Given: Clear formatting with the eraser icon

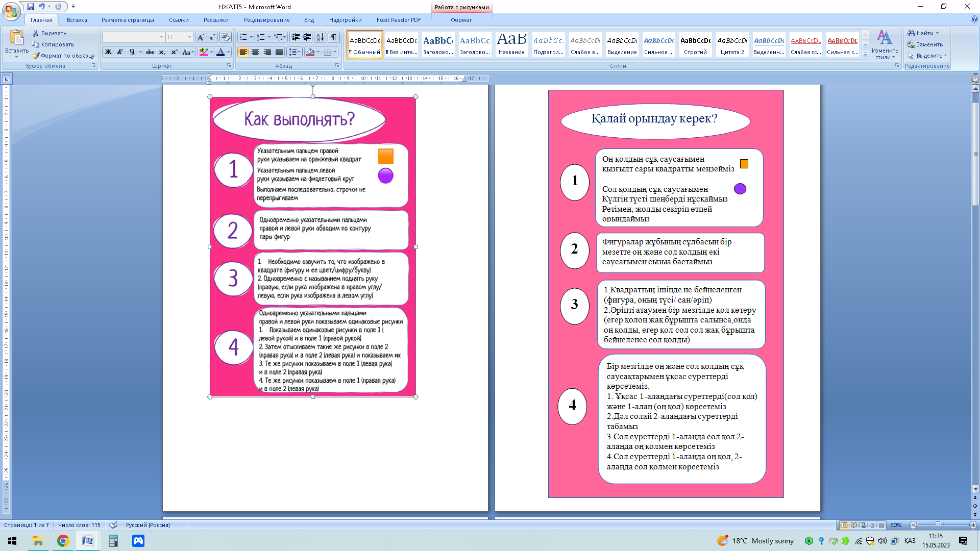Looking at the screenshot, I should [226, 37].
